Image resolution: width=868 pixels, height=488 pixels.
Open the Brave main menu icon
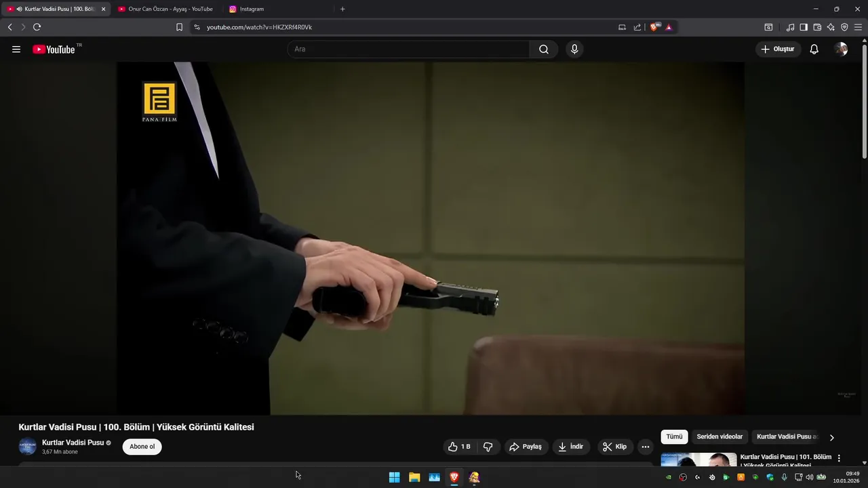[858, 27]
